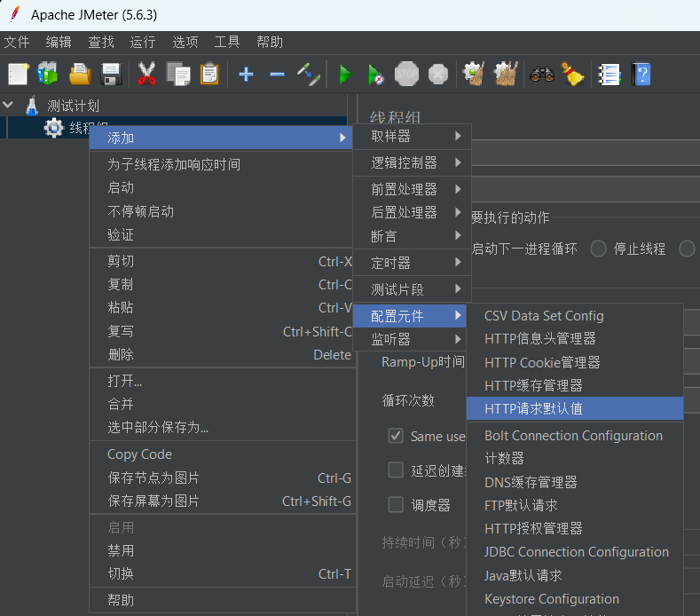Click the Clear all results icon
The width and height of the screenshot is (700, 616).
point(506,74)
